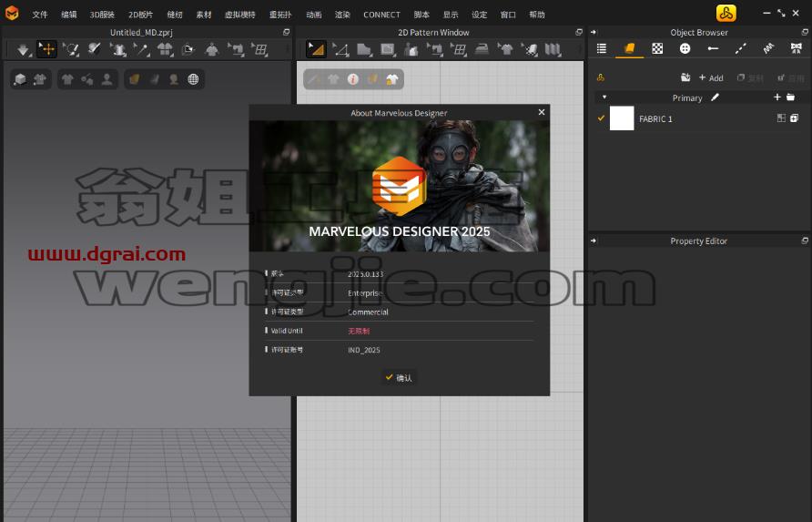The image size is (812, 522).
Task: Collapse the Object Browser with its arrow icon
Action: (x=594, y=32)
